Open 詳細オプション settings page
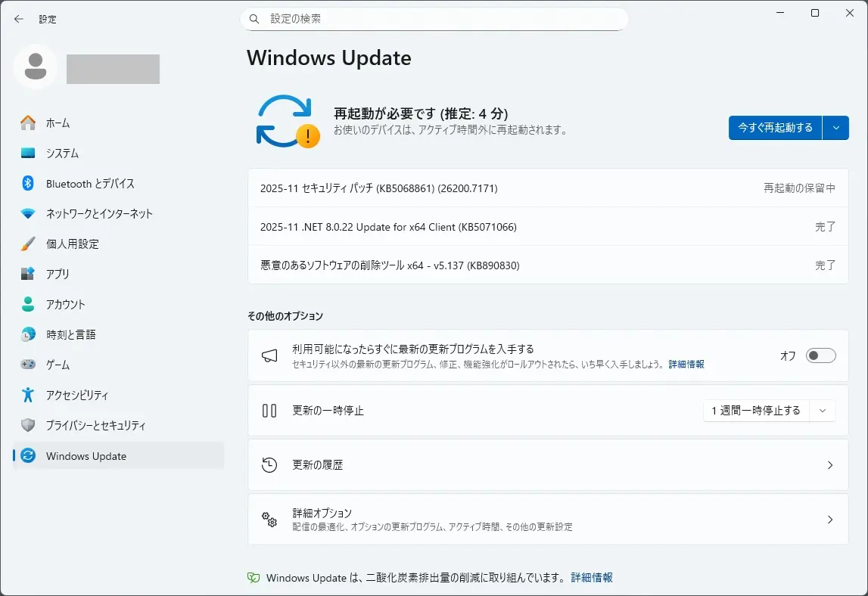The height and width of the screenshot is (596, 868). point(547,520)
